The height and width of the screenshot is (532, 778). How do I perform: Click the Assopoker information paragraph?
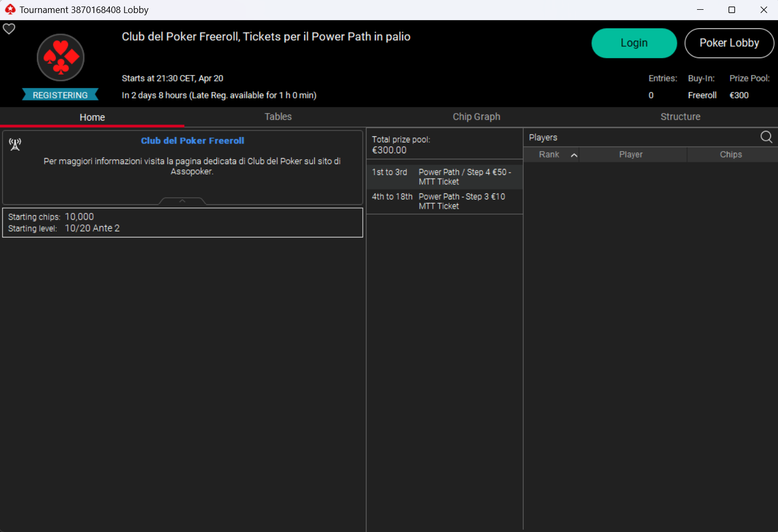pyautogui.click(x=192, y=166)
